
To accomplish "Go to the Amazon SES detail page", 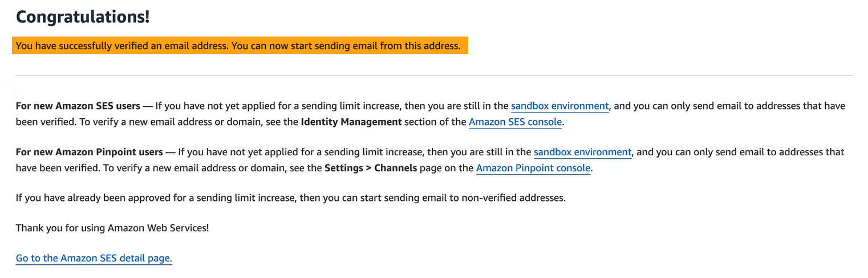I will pyautogui.click(x=94, y=258).
